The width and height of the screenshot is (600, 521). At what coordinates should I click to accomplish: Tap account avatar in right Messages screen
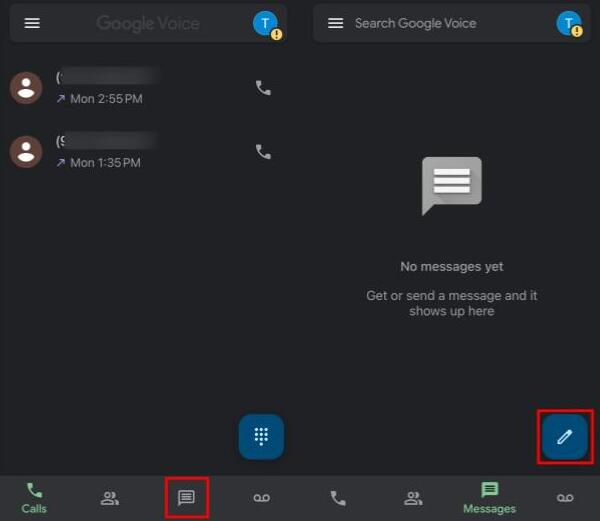coord(569,24)
